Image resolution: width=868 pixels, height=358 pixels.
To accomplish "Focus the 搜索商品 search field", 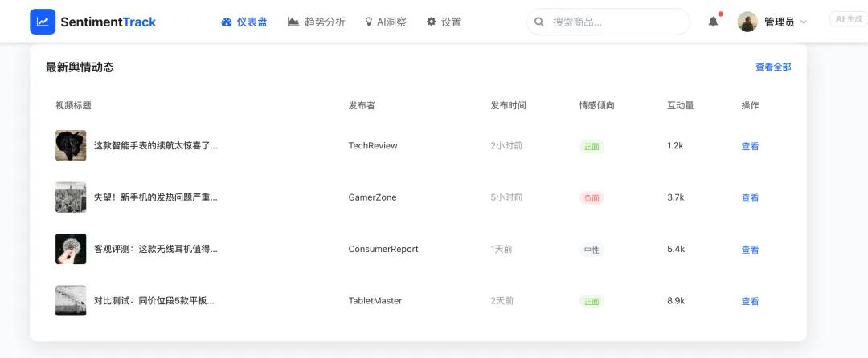I will pyautogui.click(x=608, y=22).
